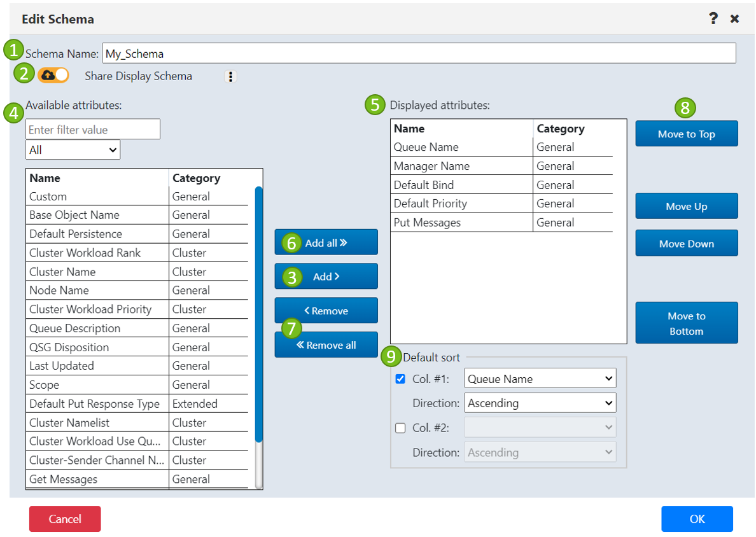The width and height of the screenshot is (756, 537).
Task: Click the Extended category cell
Action: (x=208, y=403)
